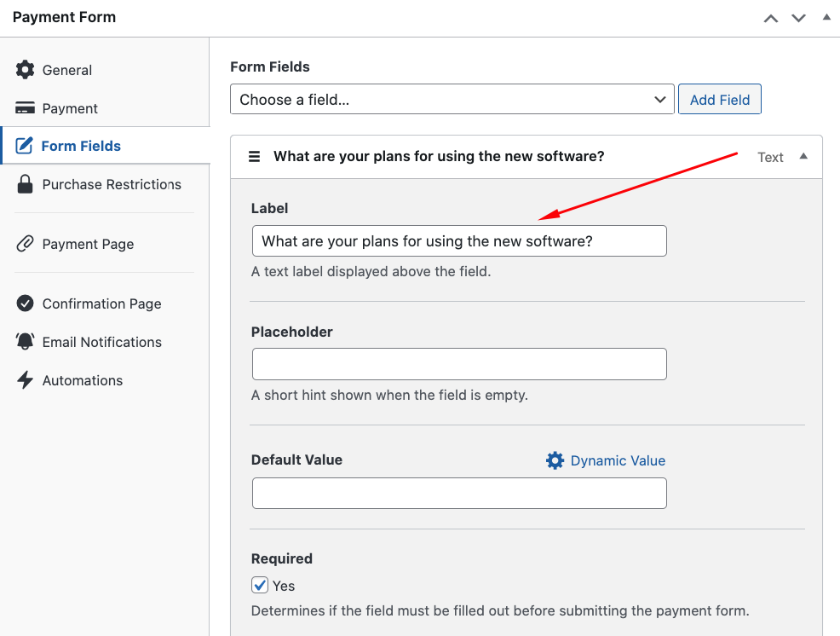Click the Confirmation Page checkmark icon
Screen dimensions: 840x636
(x=26, y=304)
